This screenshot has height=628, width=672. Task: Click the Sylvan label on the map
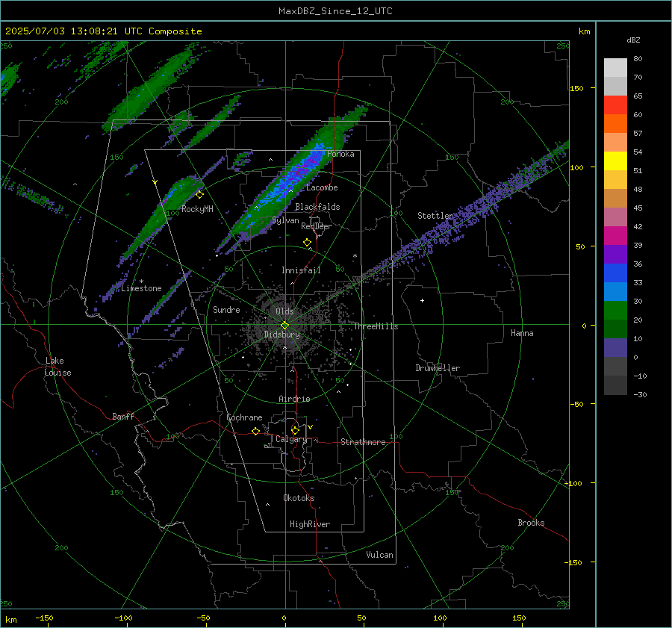click(286, 220)
